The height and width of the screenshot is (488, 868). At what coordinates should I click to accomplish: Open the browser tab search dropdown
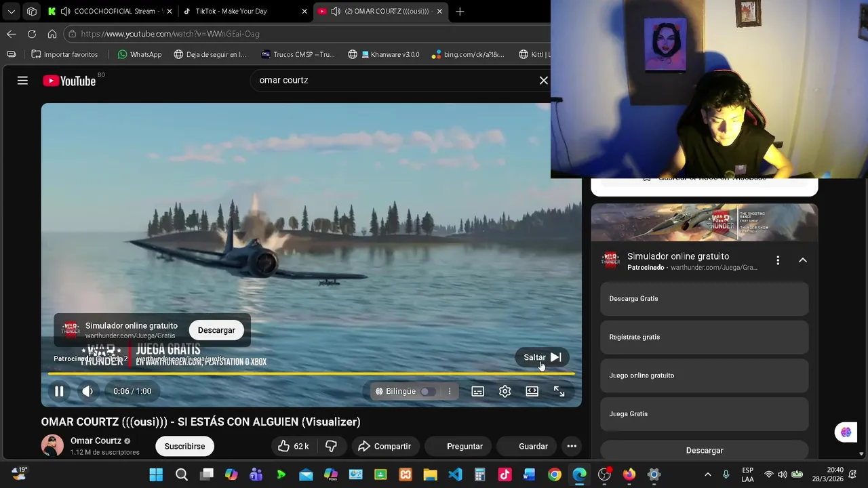coord(12,12)
